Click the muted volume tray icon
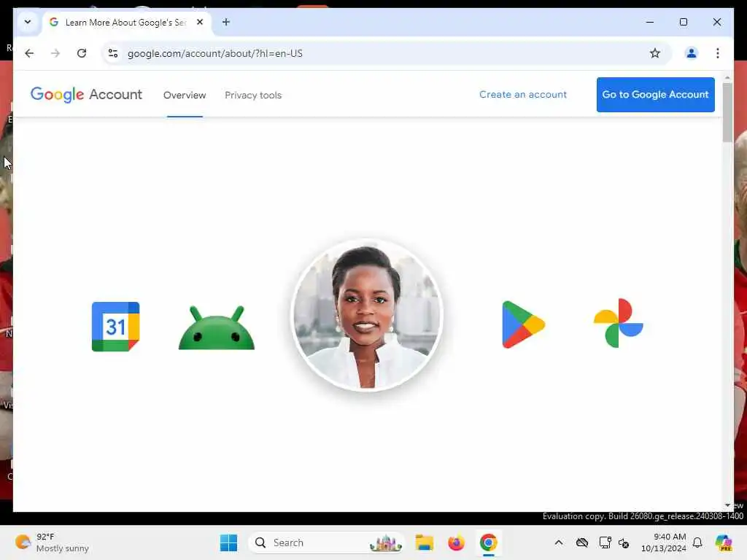 pyautogui.click(x=624, y=542)
